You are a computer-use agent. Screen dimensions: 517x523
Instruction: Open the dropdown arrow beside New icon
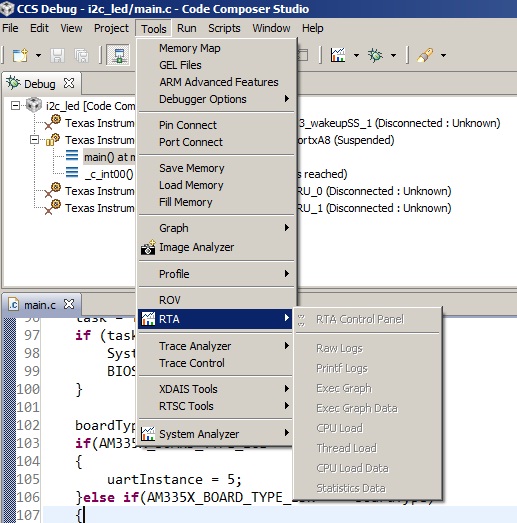(x=38, y=55)
